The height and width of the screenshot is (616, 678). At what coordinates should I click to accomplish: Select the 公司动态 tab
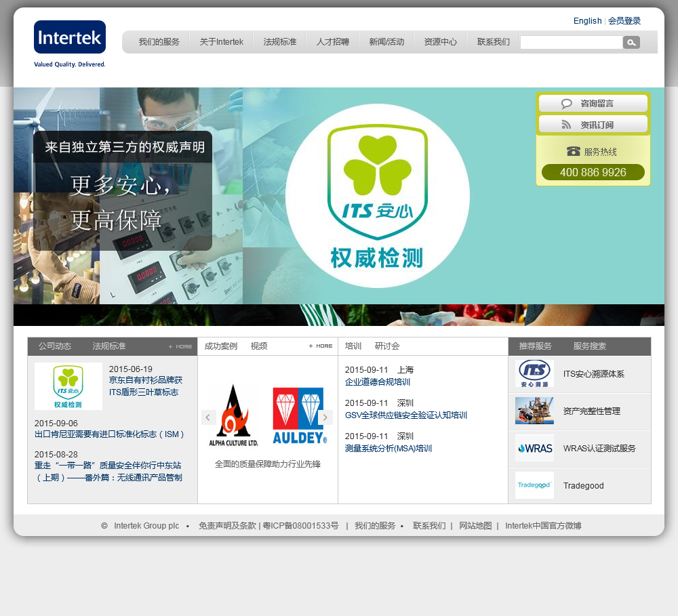coord(55,346)
